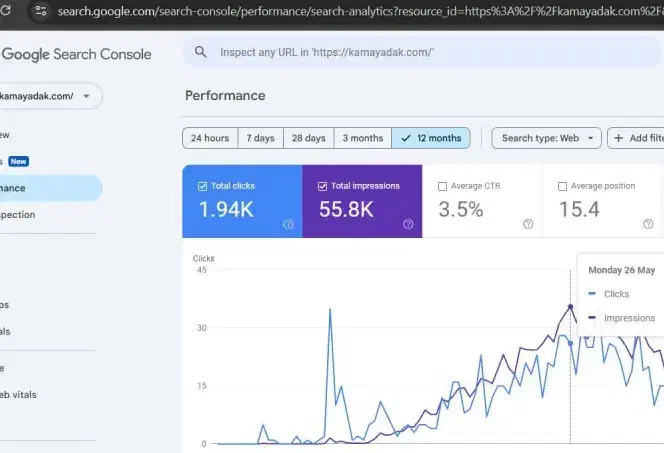The image size is (664, 453).
Task: Click the site info icon in address bar
Action: pyautogui.click(x=39, y=11)
